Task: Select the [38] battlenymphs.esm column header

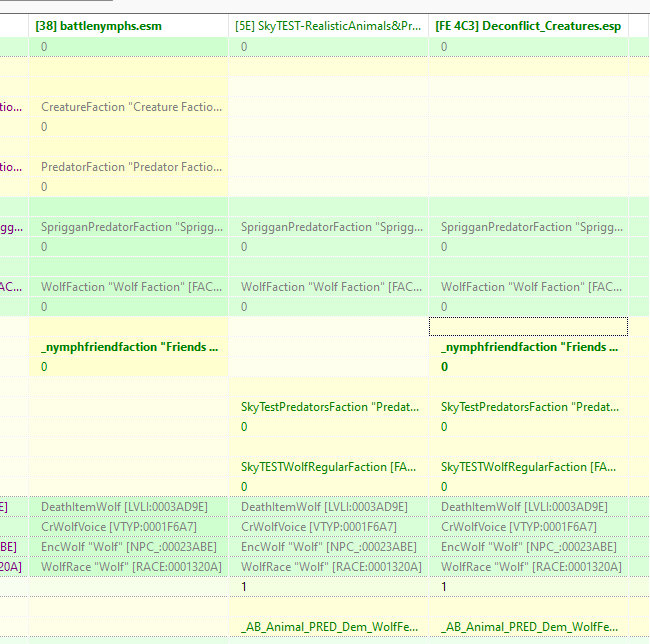Action: pyautogui.click(x=129, y=26)
